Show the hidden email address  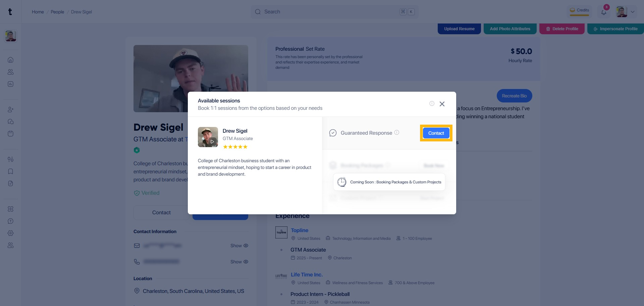[x=239, y=246]
